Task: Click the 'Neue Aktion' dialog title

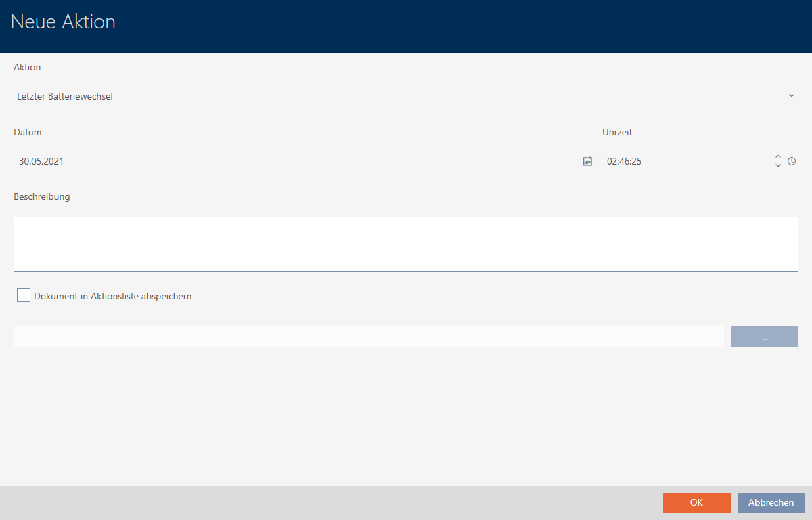Action: pos(63,22)
